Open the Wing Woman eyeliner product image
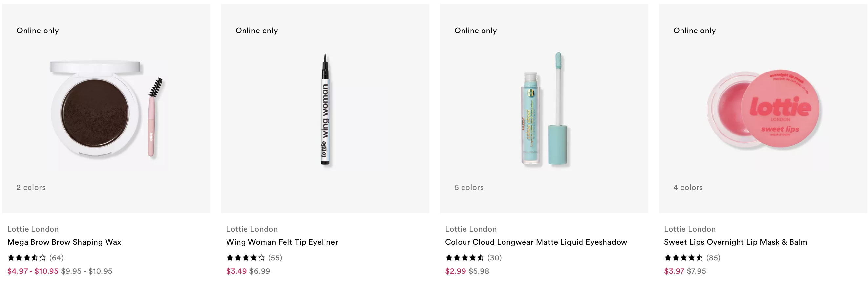Image resolution: width=868 pixels, height=288 pixels. pyautogui.click(x=325, y=109)
